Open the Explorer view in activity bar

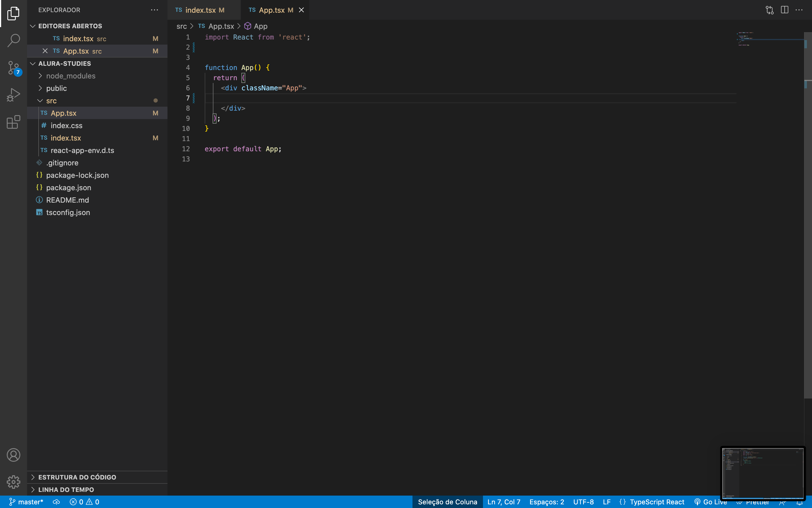(x=14, y=14)
